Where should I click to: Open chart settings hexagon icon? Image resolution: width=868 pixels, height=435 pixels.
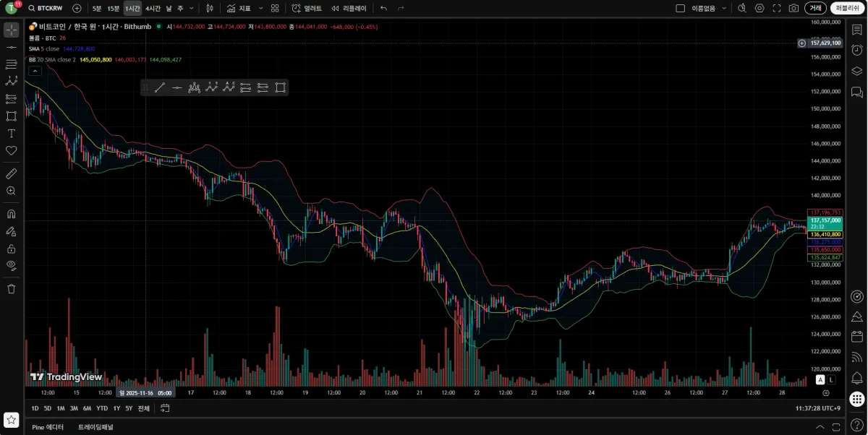tap(759, 8)
